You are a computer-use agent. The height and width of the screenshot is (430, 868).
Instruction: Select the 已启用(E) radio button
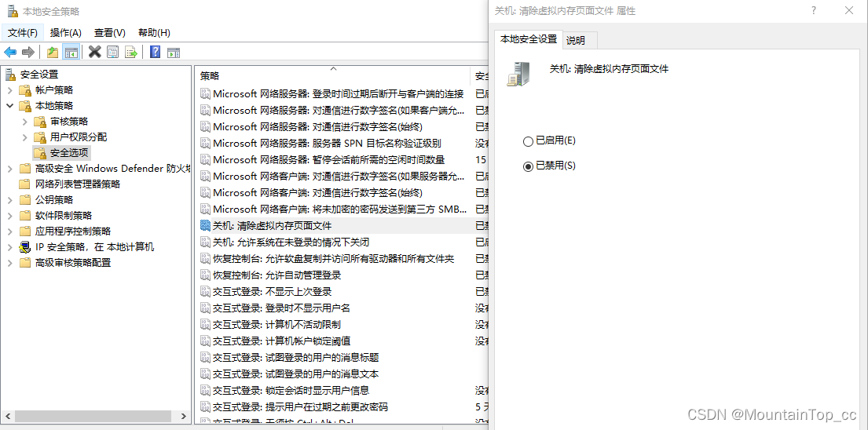point(528,141)
